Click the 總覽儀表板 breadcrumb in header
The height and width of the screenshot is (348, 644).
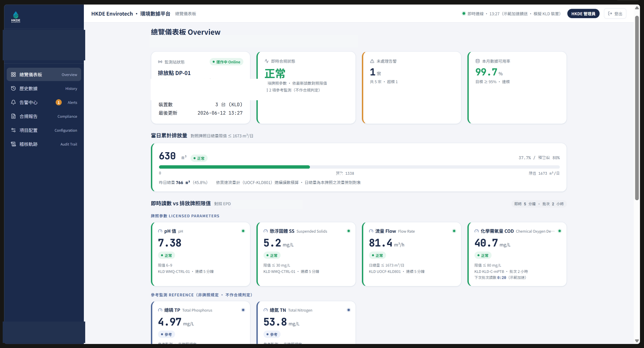(185, 14)
